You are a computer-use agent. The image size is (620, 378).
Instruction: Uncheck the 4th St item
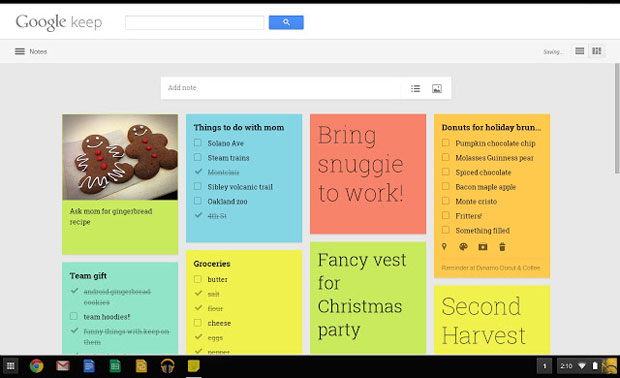[x=198, y=215]
